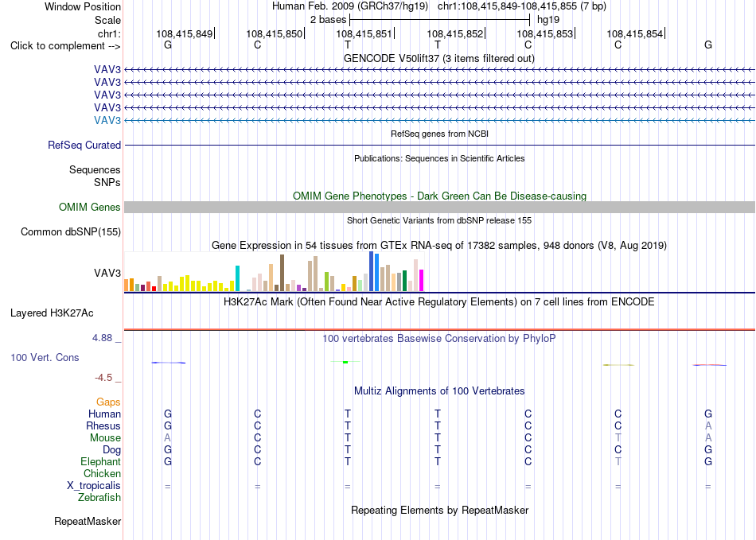756x540 pixels.
Task: Click the '2 bases' scale bar label
Action: [328, 20]
